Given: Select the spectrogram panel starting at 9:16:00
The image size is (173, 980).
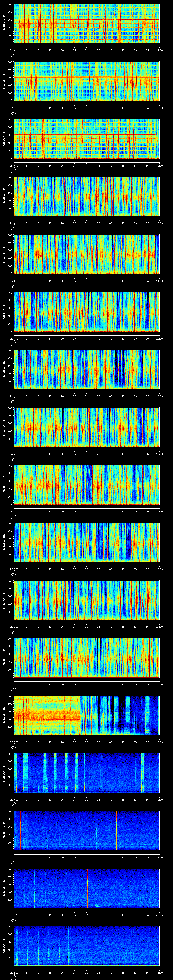Looking at the screenshot, I should coord(87,24).
